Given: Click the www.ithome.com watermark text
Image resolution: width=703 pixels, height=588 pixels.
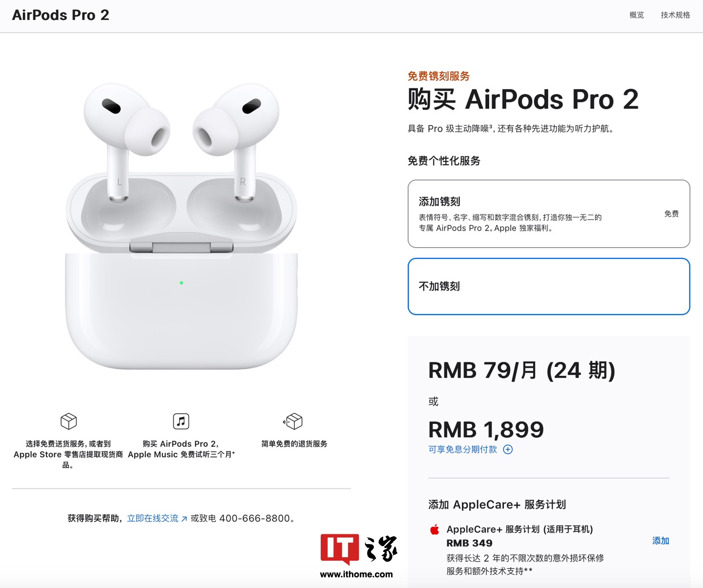Looking at the screenshot, I should coord(356,574).
